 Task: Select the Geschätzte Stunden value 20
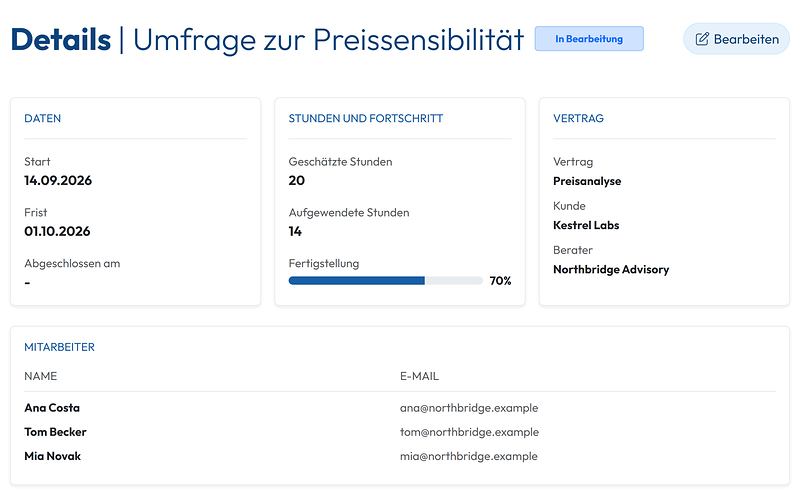click(296, 181)
